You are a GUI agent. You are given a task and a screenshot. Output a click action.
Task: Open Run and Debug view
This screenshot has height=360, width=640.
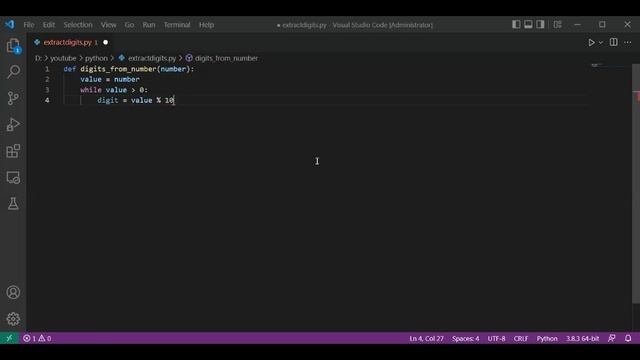[13, 124]
